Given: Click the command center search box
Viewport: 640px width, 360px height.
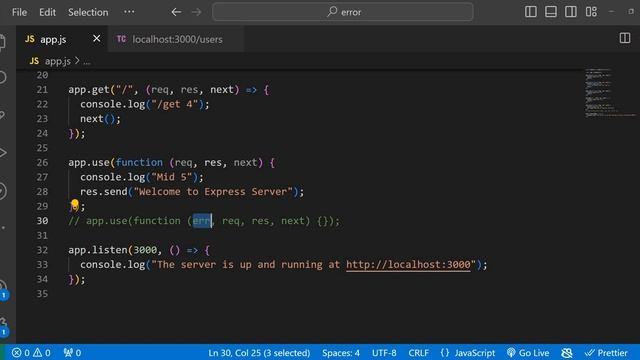Looking at the screenshot, I should coord(343,12).
